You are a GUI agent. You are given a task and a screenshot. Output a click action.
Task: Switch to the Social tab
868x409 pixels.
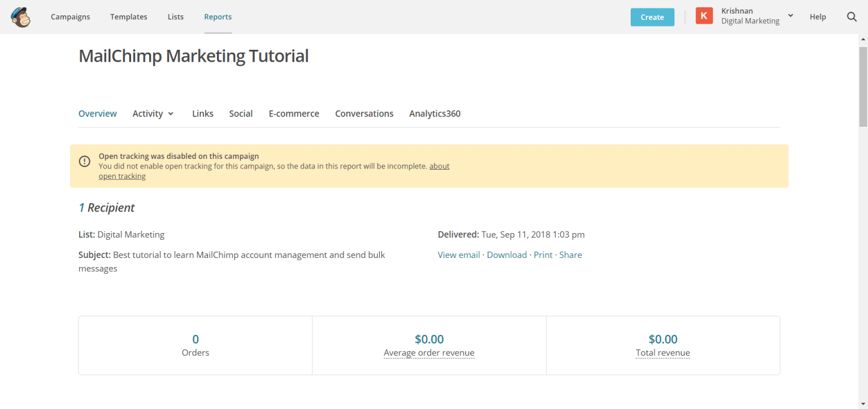pyautogui.click(x=241, y=114)
